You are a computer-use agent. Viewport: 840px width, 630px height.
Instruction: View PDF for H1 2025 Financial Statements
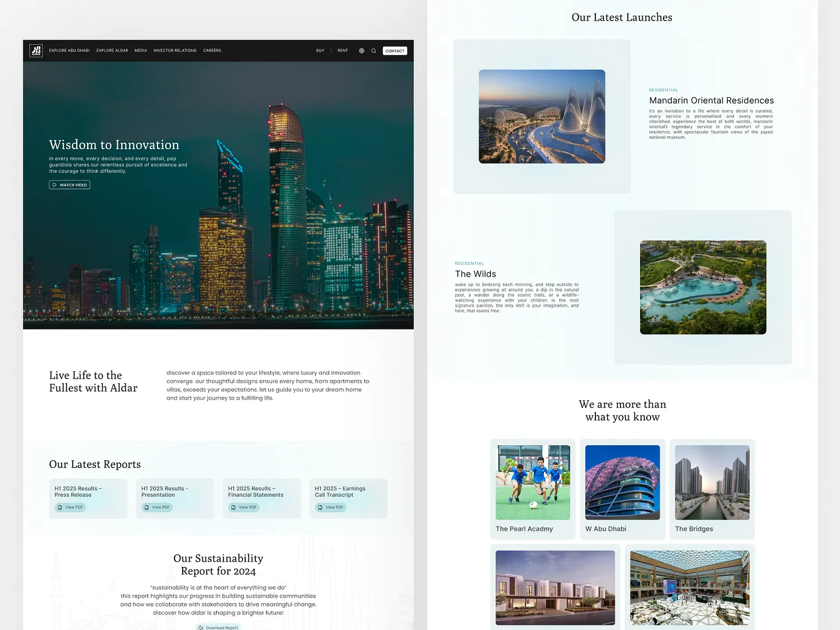coord(244,507)
